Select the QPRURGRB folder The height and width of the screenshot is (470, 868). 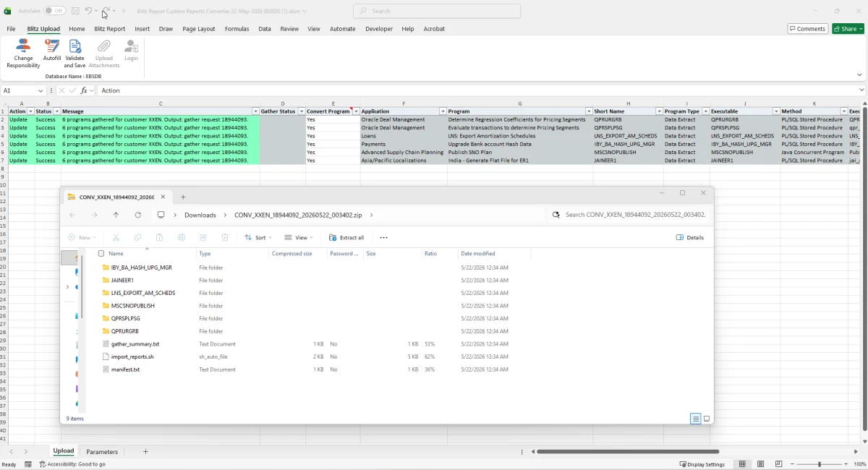point(124,331)
